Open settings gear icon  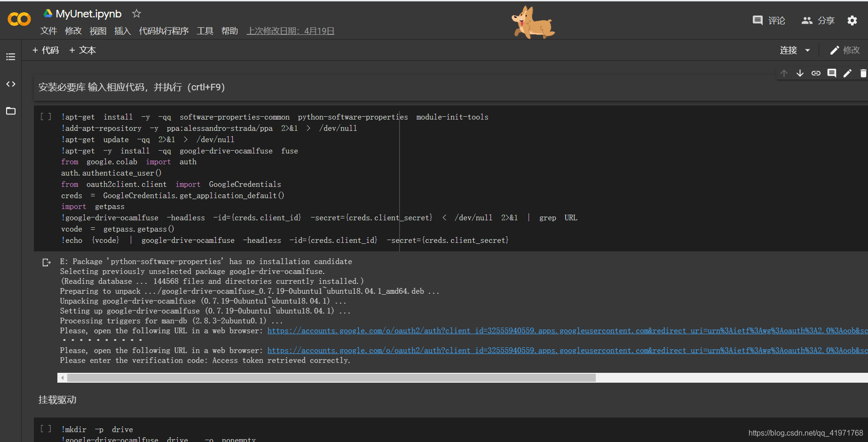[852, 20]
